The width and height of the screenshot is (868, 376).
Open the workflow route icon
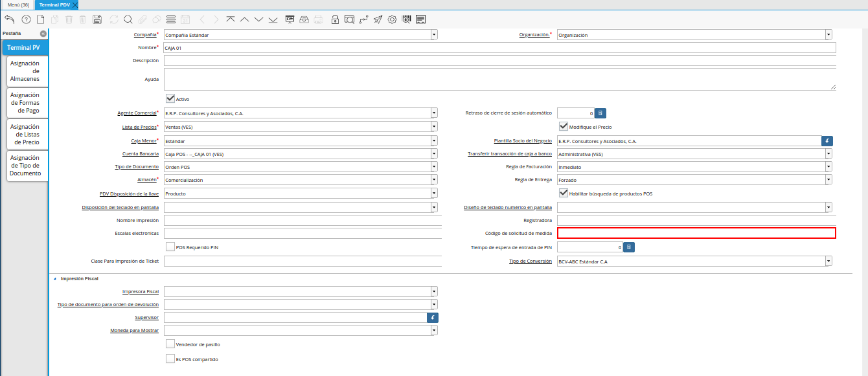(x=363, y=19)
